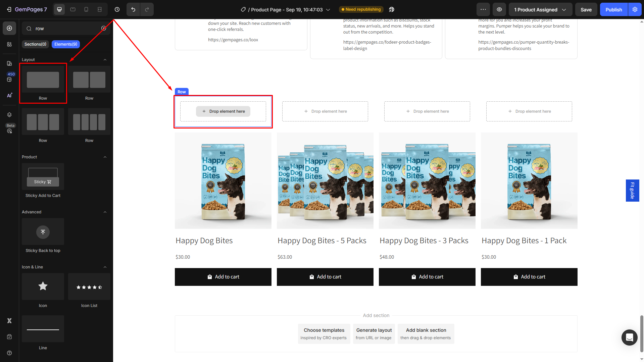Viewport: 644px width, 362px height.
Task: Switch to desktop device view
Action: point(59,9)
